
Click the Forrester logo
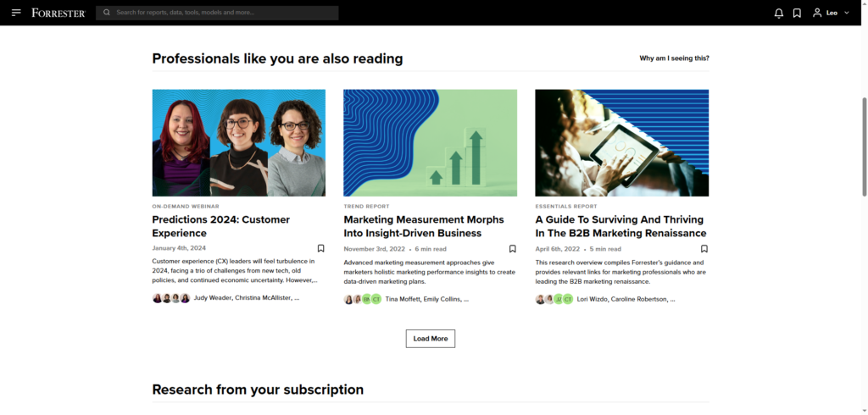pyautogui.click(x=58, y=13)
